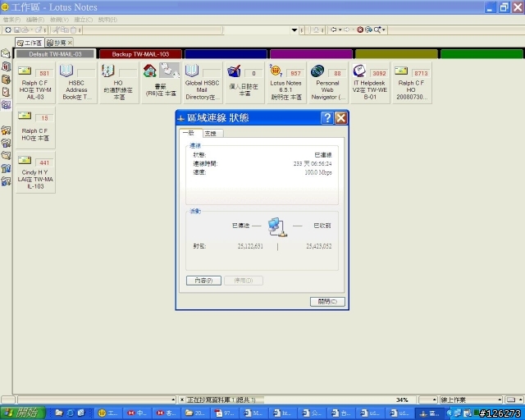Click the Mail bookmark icon in the sidebar
Viewport: 525px width, 420px height.
click(x=6, y=53)
